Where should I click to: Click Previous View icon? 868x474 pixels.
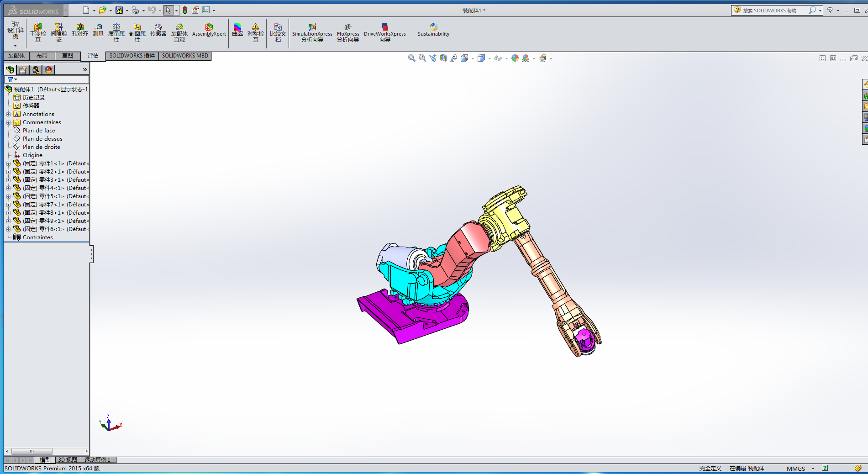click(432, 58)
